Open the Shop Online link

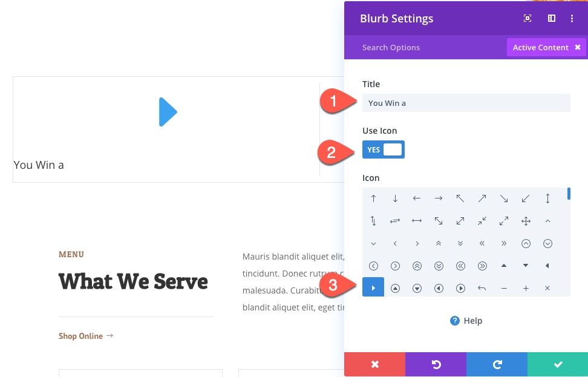click(86, 336)
